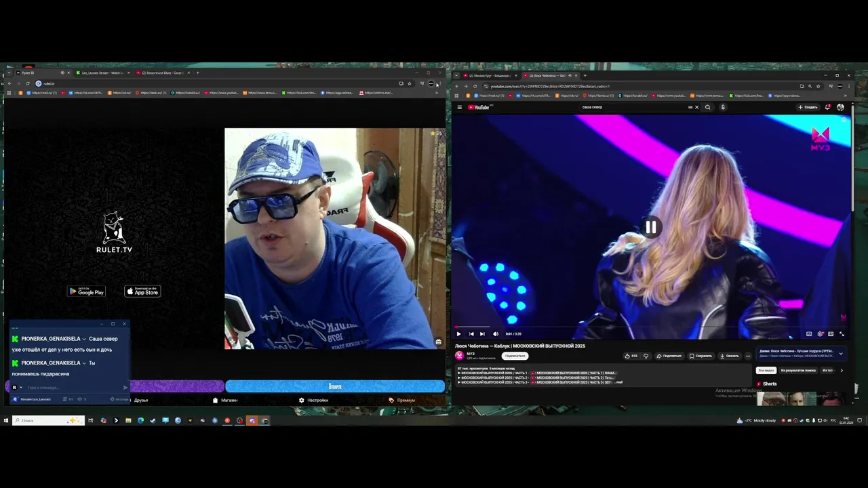
Task: Click the Создать create button on YouTube
Action: [808, 107]
